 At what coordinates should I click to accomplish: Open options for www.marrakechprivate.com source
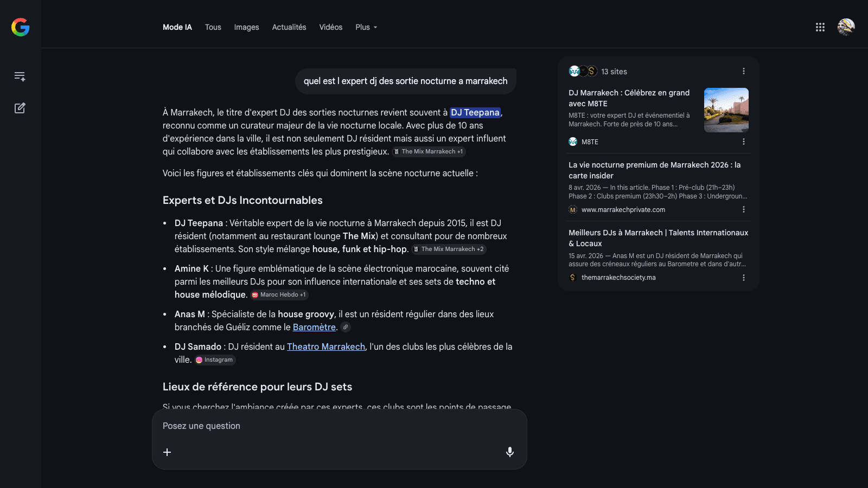(744, 209)
